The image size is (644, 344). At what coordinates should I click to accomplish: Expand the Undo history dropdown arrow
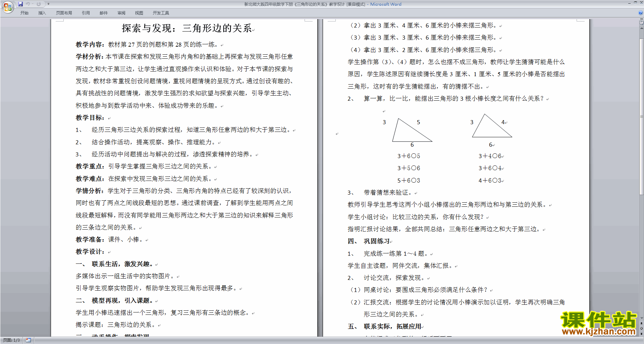(x=33, y=4)
